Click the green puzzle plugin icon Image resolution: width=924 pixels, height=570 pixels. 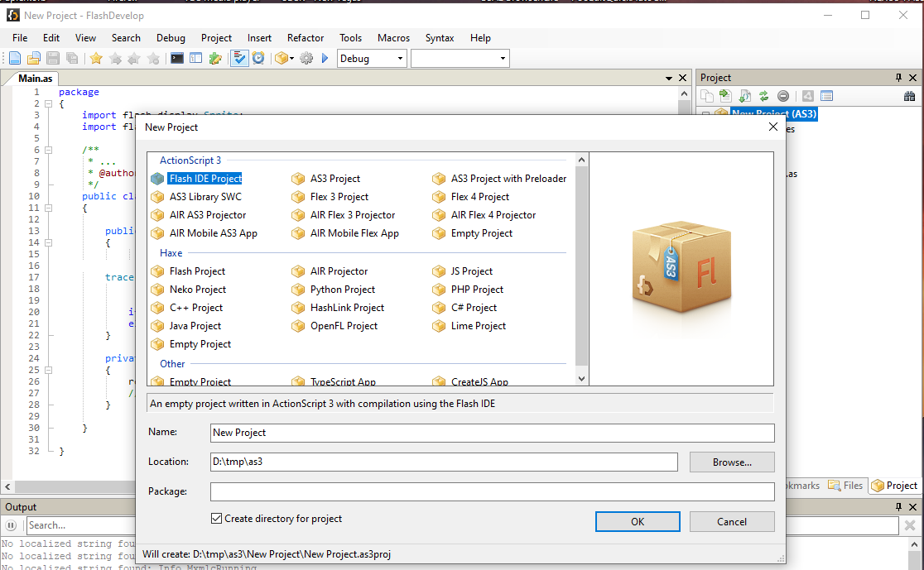[x=215, y=58]
